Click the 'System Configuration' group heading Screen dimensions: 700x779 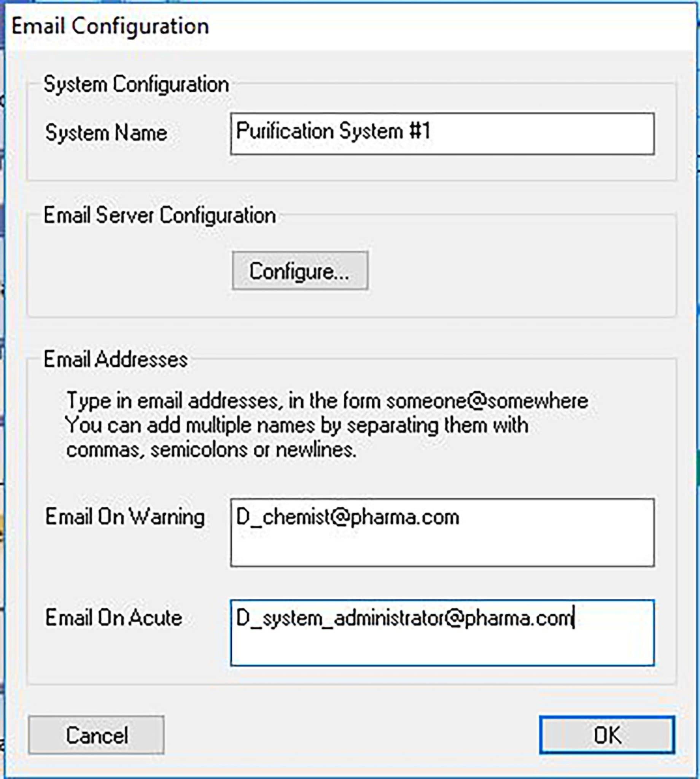point(136,84)
